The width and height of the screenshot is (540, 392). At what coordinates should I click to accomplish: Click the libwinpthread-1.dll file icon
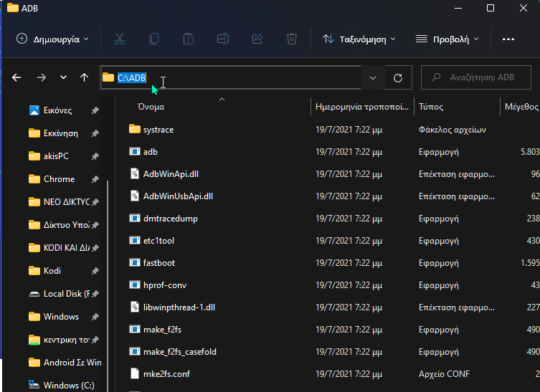click(135, 307)
